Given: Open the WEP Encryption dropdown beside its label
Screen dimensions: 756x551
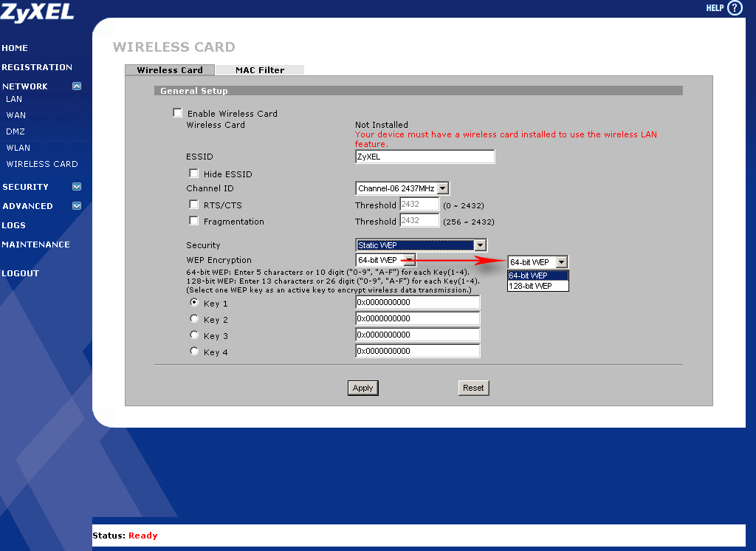Looking at the screenshot, I should [385, 260].
